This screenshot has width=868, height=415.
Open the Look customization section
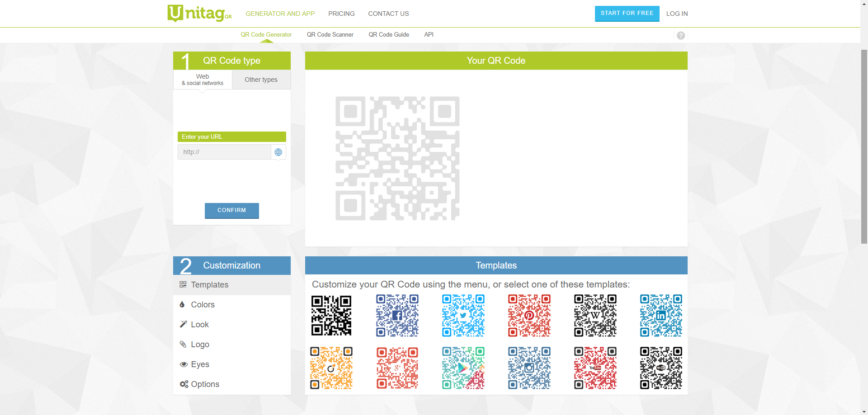click(x=232, y=325)
